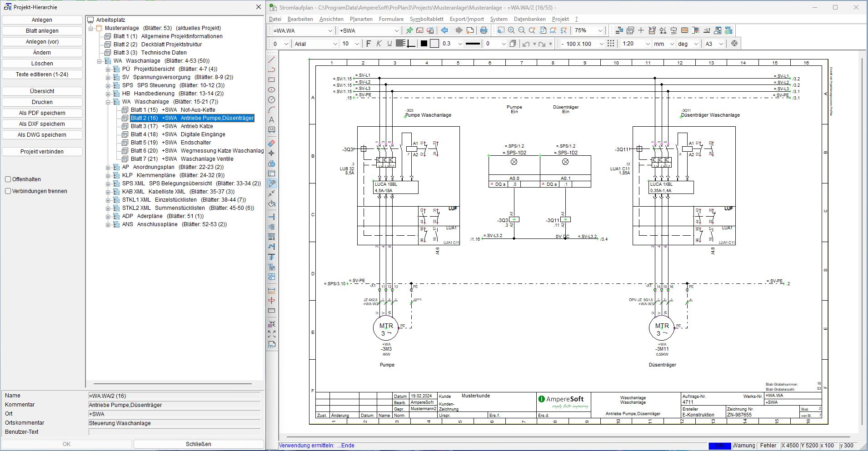Open the Datenbanken menu
Screen dimensions: 868x451
coord(529,19)
